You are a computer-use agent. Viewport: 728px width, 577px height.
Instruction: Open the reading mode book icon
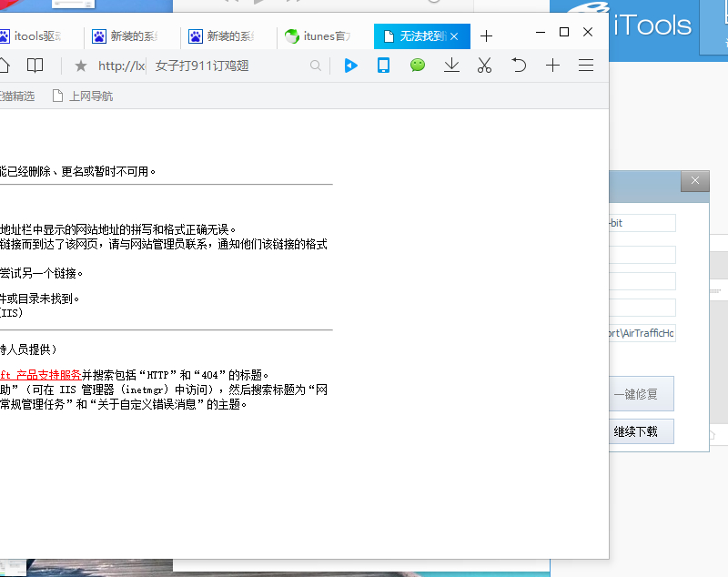[x=35, y=66]
